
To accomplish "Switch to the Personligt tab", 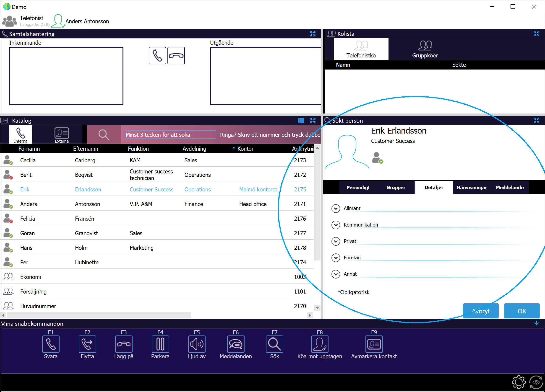I will [x=358, y=188].
